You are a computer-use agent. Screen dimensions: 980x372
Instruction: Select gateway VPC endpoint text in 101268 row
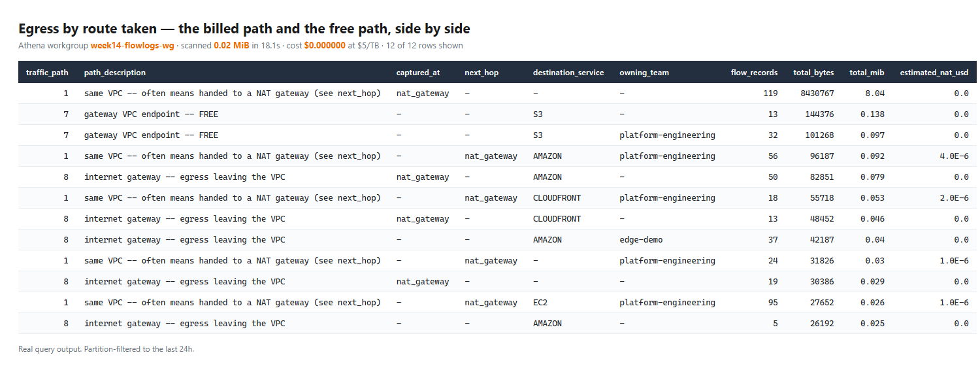tap(151, 135)
